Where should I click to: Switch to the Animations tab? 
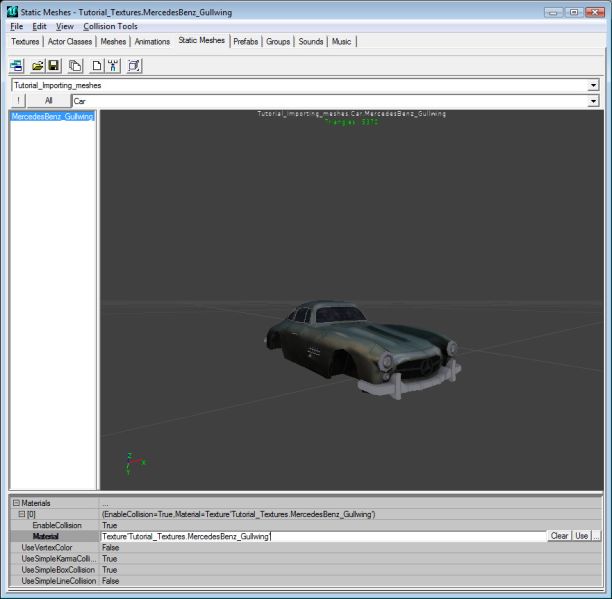pyautogui.click(x=152, y=41)
